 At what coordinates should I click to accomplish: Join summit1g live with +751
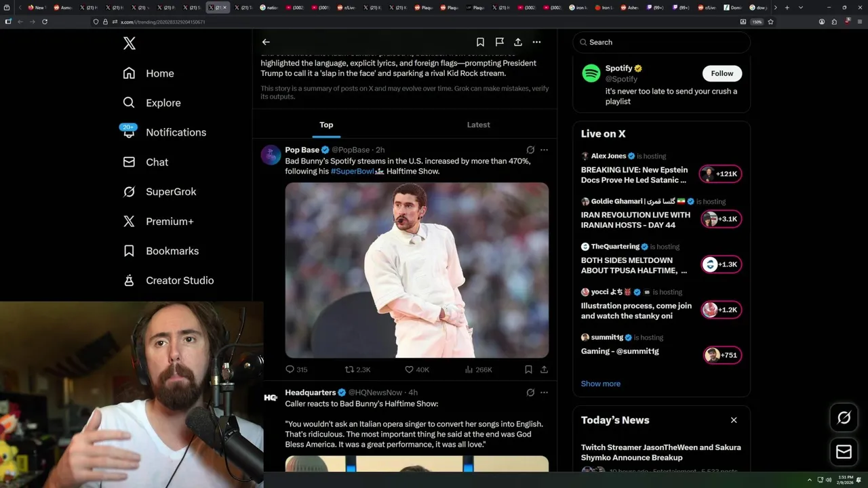click(722, 355)
